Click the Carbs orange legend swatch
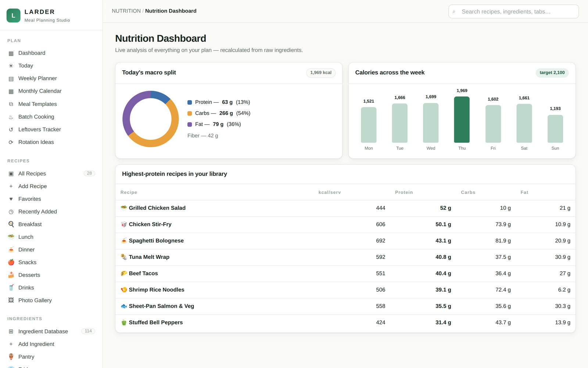Viewport: 588px width, 368px height. click(190, 113)
